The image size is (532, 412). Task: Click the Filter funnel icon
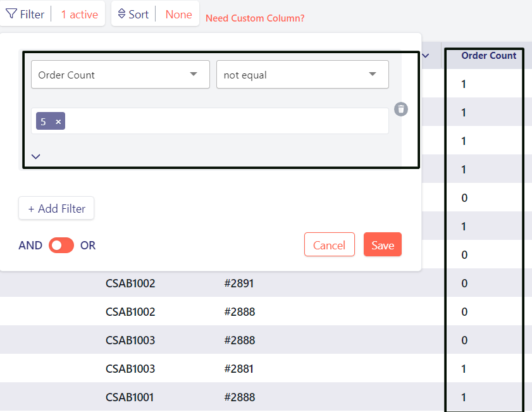[x=11, y=14]
